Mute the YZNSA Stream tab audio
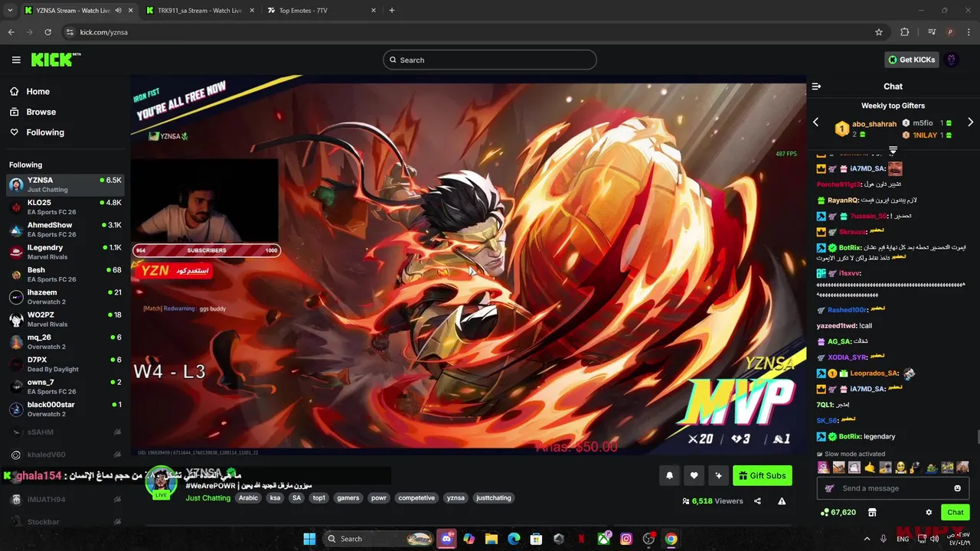 (x=118, y=11)
